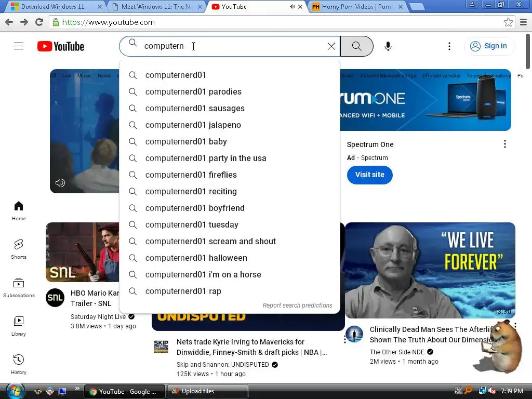Open Saturday Night Live channel name
The width and height of the screenshot is (532, 399).
[98, 316]
